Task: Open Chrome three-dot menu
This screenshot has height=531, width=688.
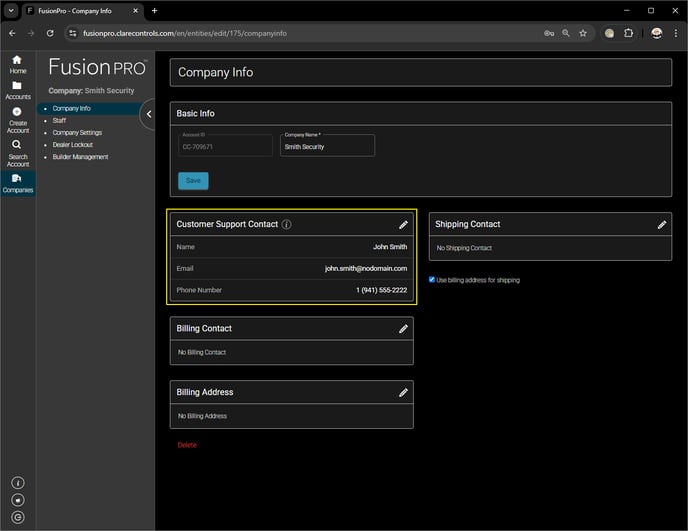Action: coord(676,33)
